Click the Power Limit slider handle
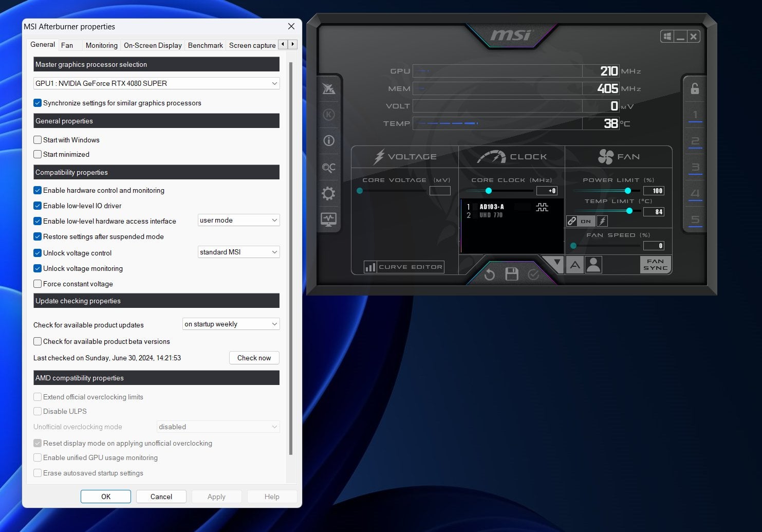 pyautogui.click(x=628, y=191)
